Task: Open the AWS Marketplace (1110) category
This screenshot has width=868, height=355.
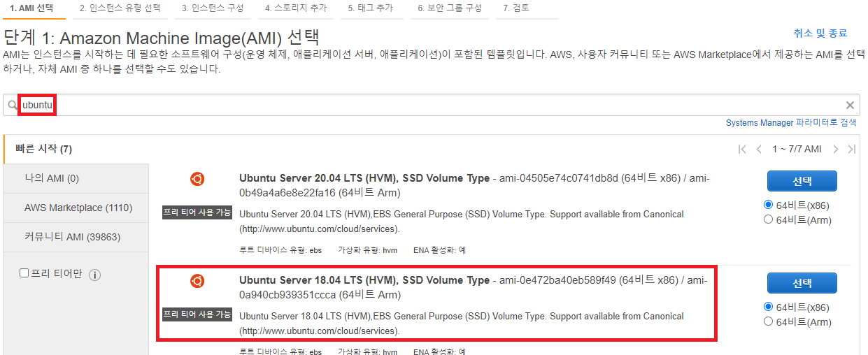Action: tap(76, 208)
